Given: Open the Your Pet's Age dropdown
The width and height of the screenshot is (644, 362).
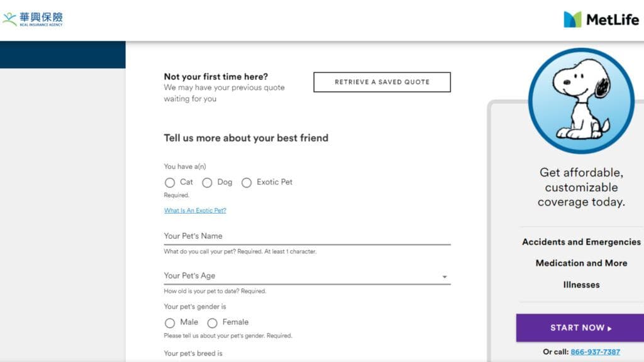Looking at the screenshot, I should point(307,276).
